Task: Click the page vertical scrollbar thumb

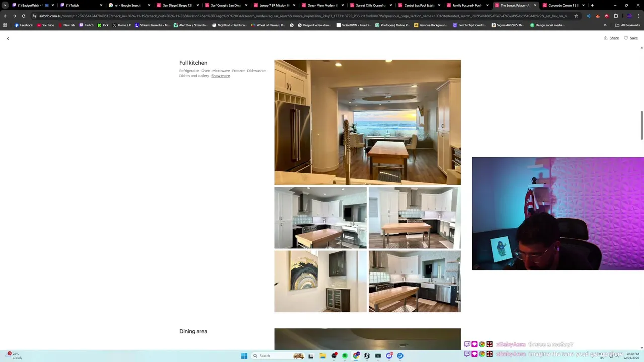Action: point(642,125)
